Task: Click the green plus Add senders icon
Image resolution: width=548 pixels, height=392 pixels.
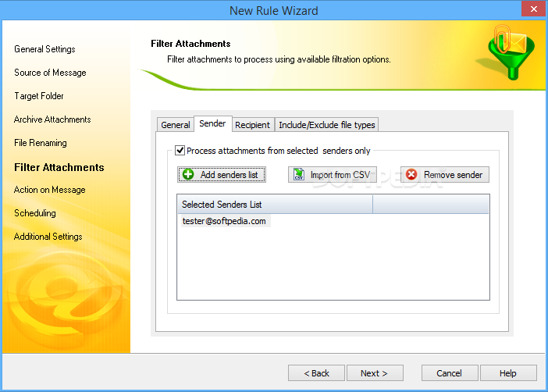Action: (188, 174)
